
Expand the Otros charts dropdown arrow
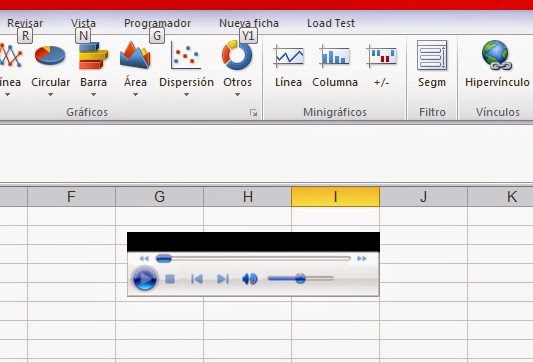237,95
